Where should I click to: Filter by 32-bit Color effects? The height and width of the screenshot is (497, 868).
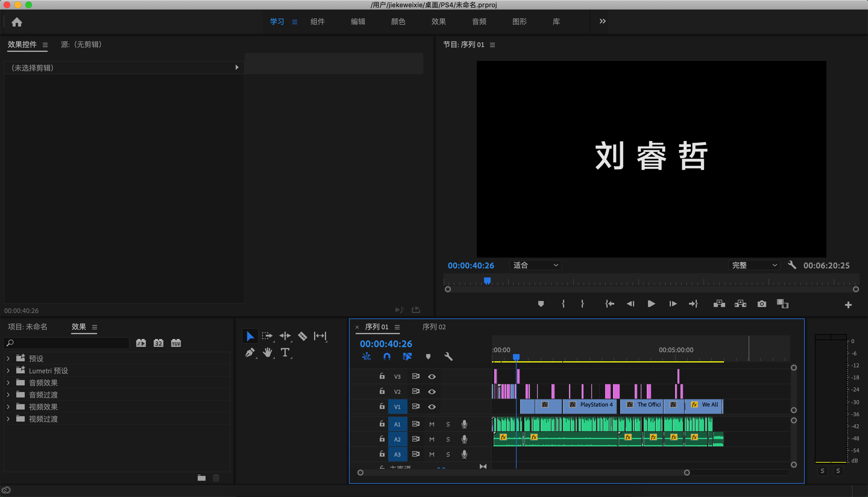158,343
